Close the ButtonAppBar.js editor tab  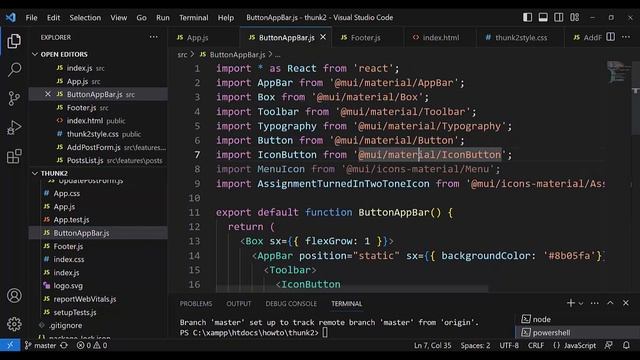click(x=323, y=37)
